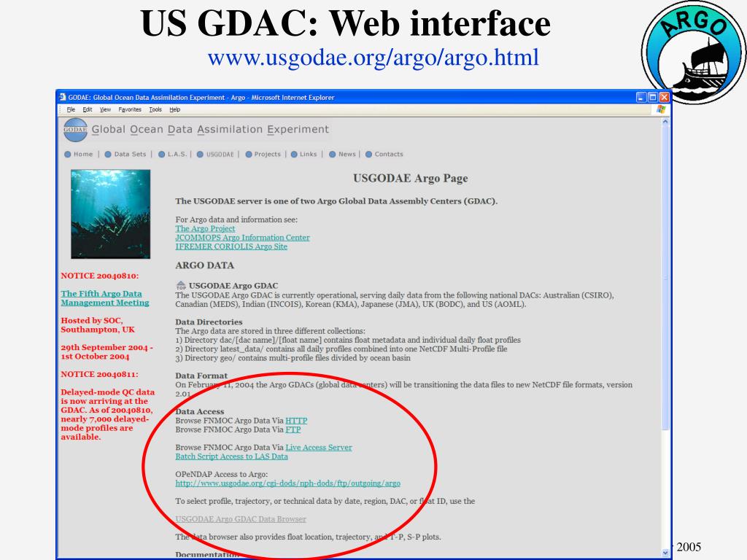Open the View menu
The width and height of the screenshot is (747, 560).
pyautogui.click(x=105, y=109)
